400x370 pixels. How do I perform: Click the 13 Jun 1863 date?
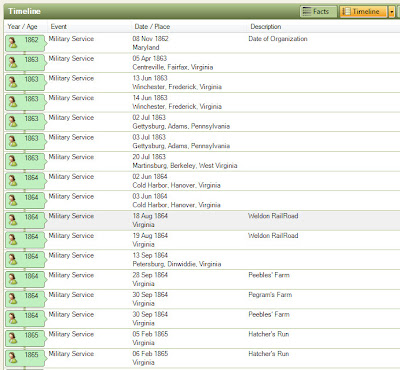pos(150,78)
